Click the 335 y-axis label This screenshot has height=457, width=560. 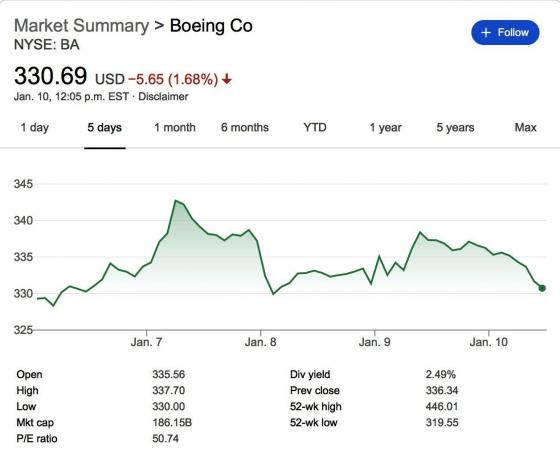pos(23,257)
